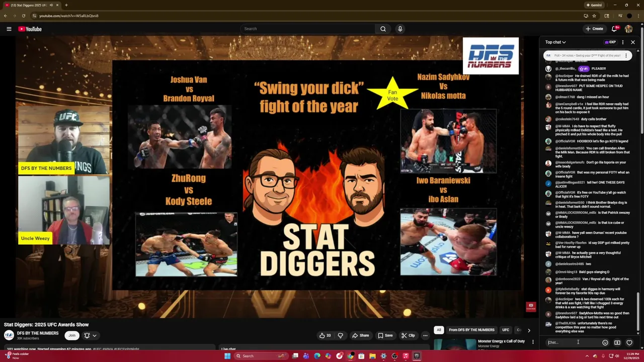Click @donboone2823 chat message

(592, 281)
